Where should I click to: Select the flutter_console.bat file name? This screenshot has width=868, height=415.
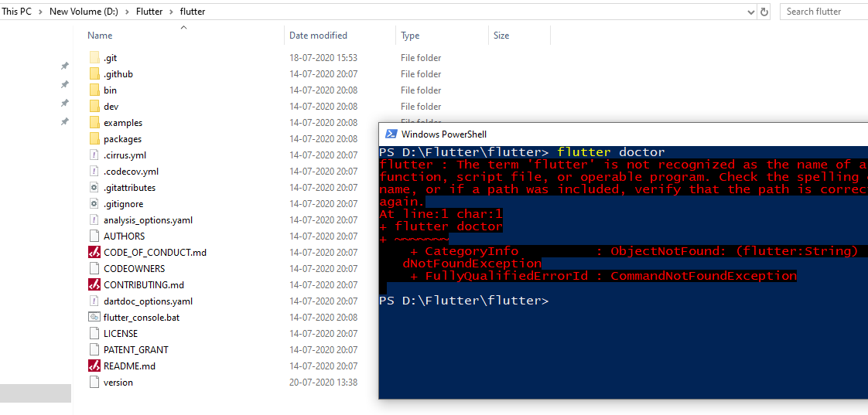point(142,318)
